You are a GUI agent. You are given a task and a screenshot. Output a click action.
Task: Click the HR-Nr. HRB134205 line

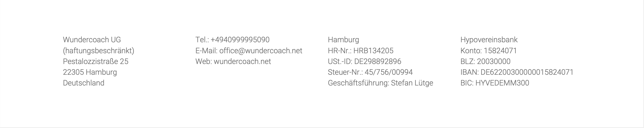(x=361, y=51)
